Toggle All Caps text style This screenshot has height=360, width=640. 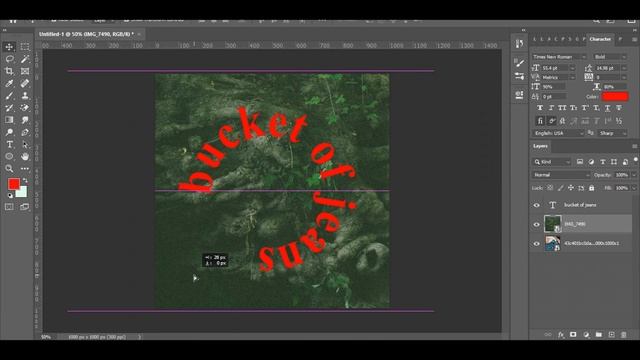(x=562, y=108)
